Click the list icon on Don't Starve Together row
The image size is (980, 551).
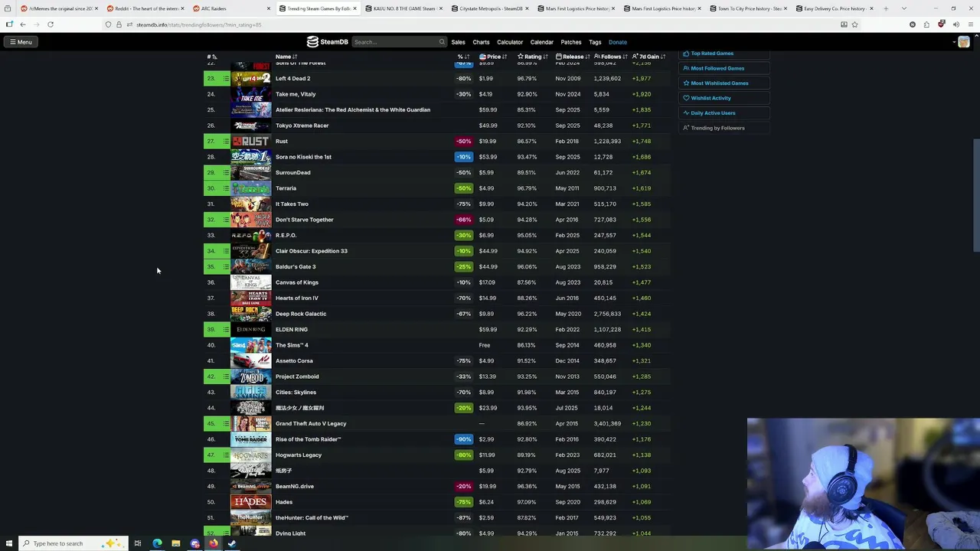[226, 220]
